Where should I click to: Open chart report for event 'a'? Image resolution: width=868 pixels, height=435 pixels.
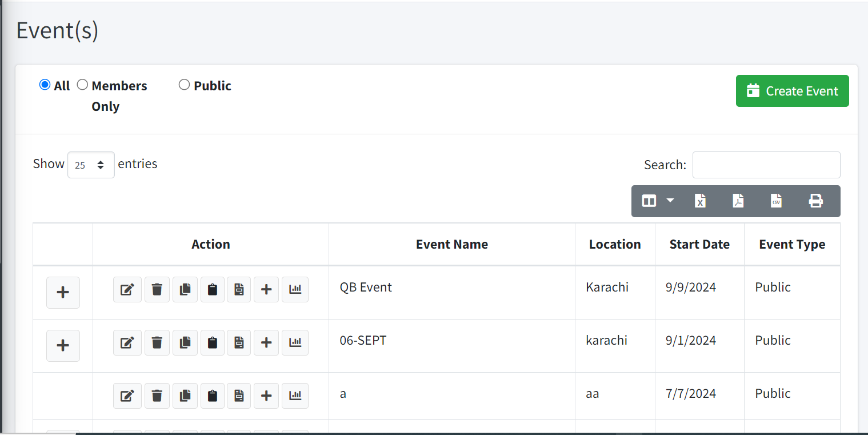[295, 396]
